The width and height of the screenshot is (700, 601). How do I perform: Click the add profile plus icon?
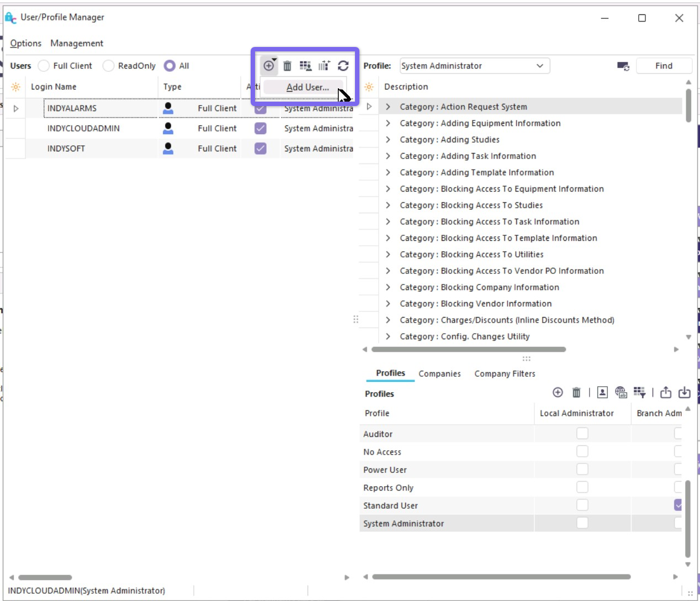(x=558, y=392)
